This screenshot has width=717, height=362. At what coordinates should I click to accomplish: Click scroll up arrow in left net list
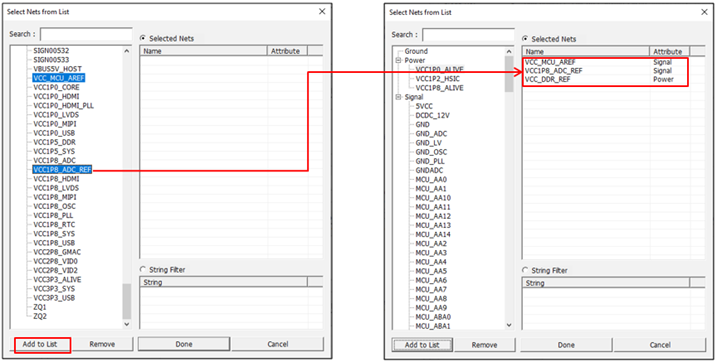click(x=127, y=50)
